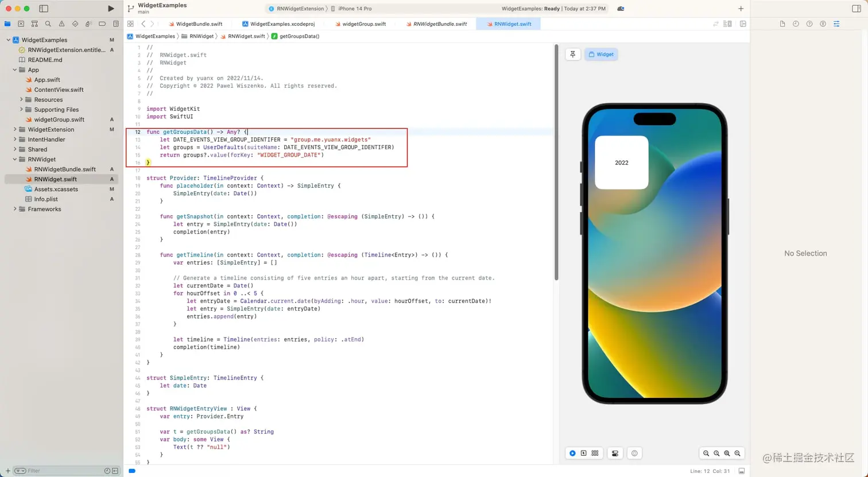
Task: Expand the Shared group in the navigator
Action: coord(15,149)
